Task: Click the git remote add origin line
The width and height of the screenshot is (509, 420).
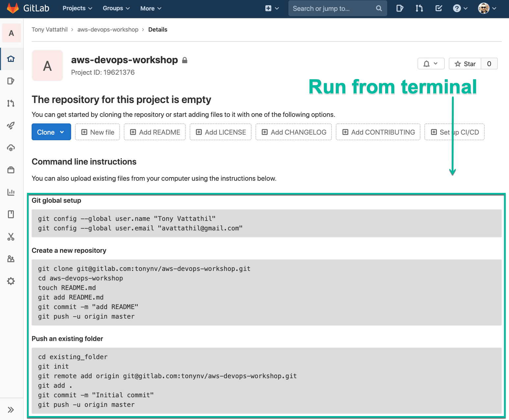Action: point(167,376)
